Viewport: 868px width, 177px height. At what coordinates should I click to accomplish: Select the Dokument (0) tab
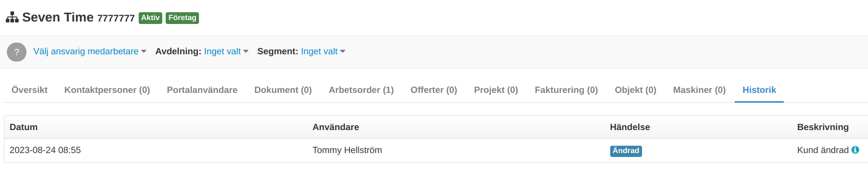click(x=283, y=90)
